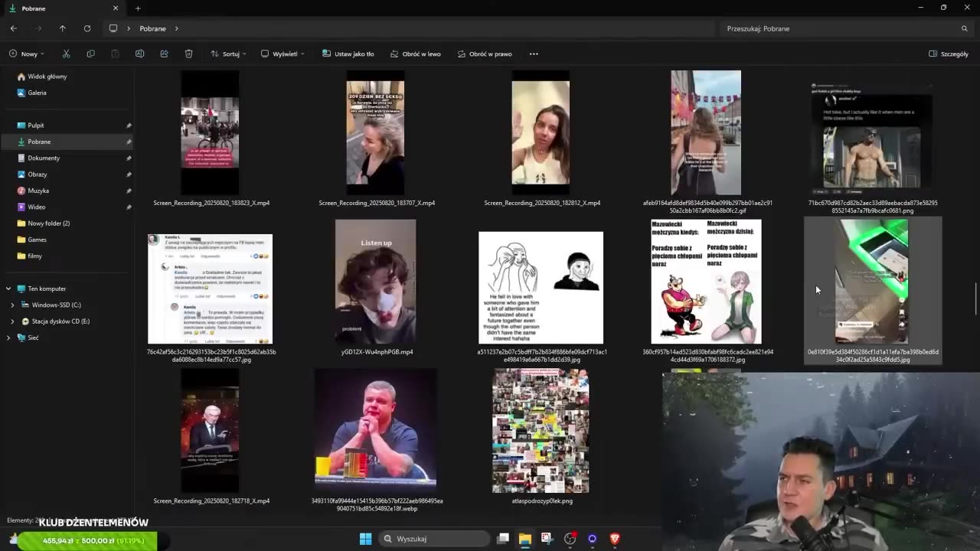
Task: Delete the selected file with trash icon
Action: (188, 54)
